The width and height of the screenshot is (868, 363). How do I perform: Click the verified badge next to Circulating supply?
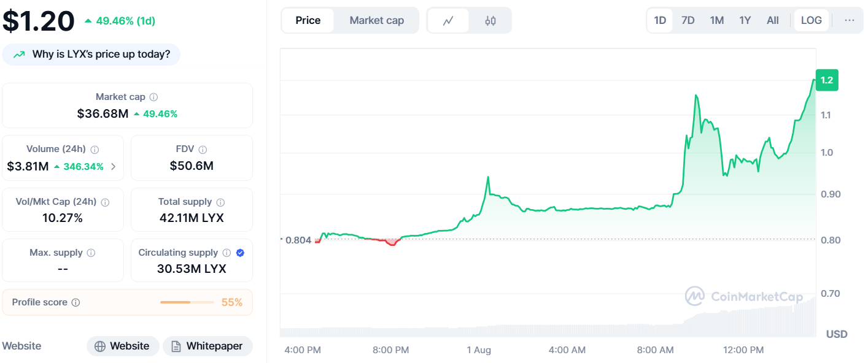[x=239, y=252]
